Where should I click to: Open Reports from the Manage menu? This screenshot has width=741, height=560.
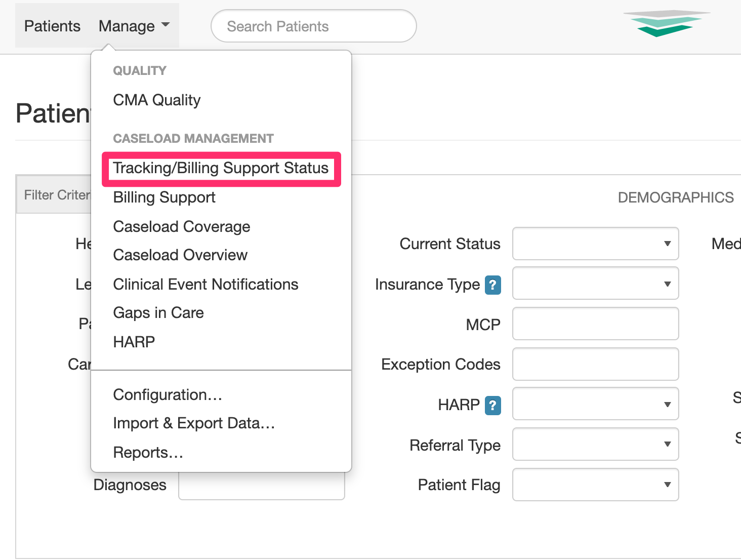coord(148,452)
